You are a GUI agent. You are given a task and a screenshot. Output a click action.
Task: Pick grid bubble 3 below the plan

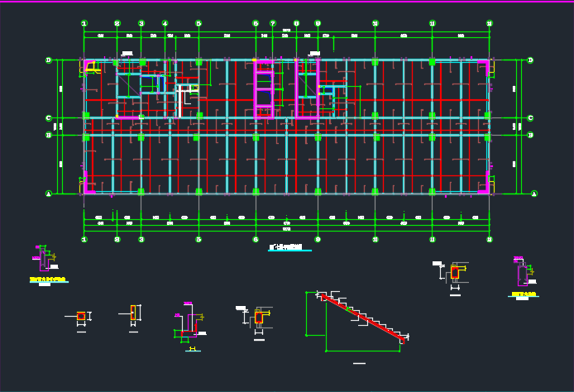(141, 239)
